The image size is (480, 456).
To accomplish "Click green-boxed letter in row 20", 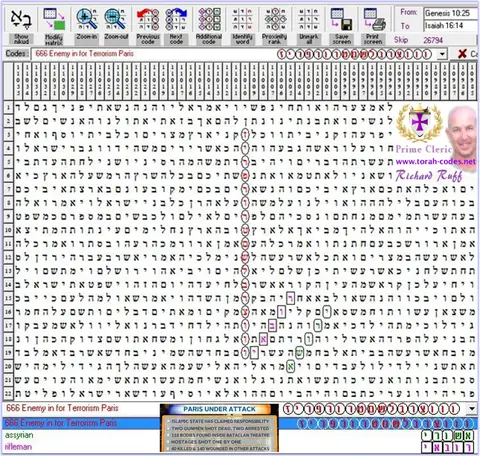I will click(x=291, y=367).
